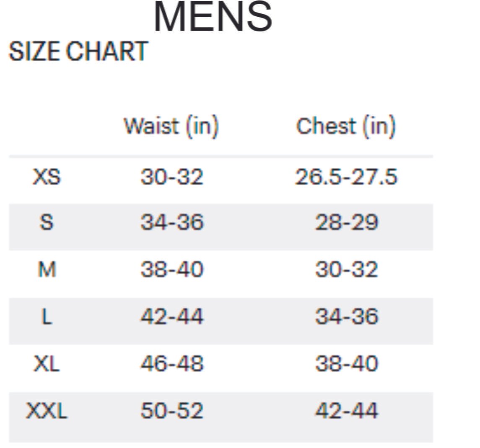Click the Chest (in) column header
This screenshot has height=448, width=480.
(345, 126)
